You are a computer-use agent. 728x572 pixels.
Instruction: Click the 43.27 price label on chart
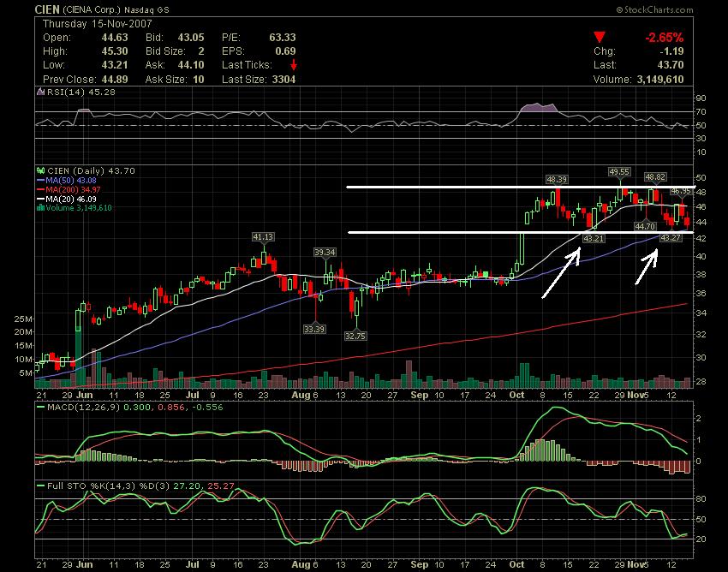tap(671, 238)
